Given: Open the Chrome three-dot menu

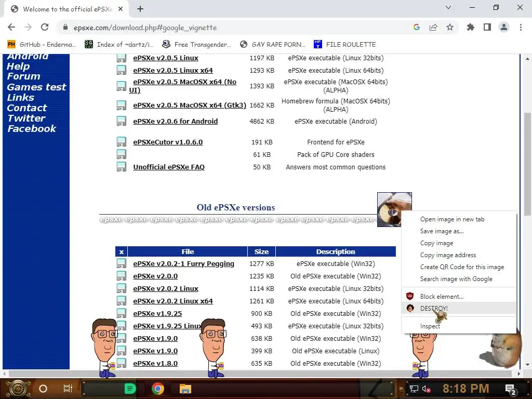Looking at the screenshot, I should (521, 27).
